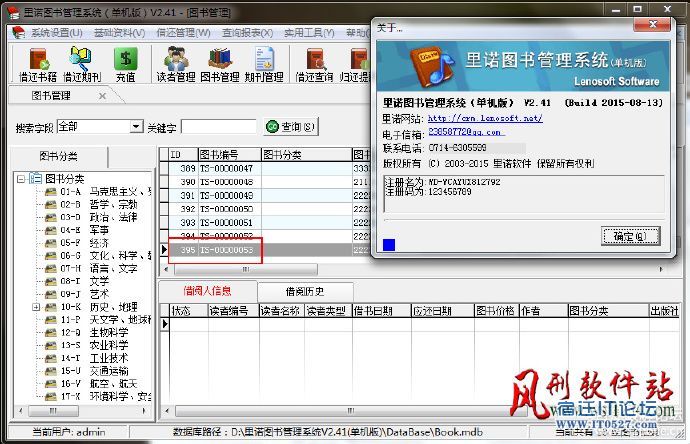This screenshot has width=690, height=444.
Task: Open 实用工具(Y) menu
Action: pyautogui.click(x=309, y=33)
